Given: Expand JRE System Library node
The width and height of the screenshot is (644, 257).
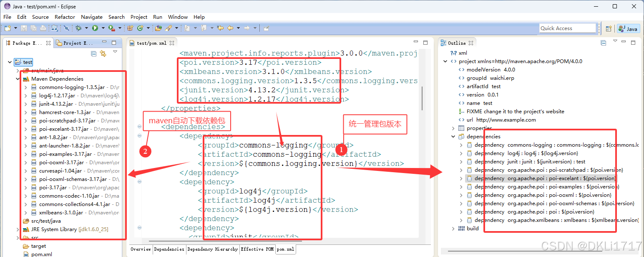Looking at the screenshot, I should [x=18, y=229].
